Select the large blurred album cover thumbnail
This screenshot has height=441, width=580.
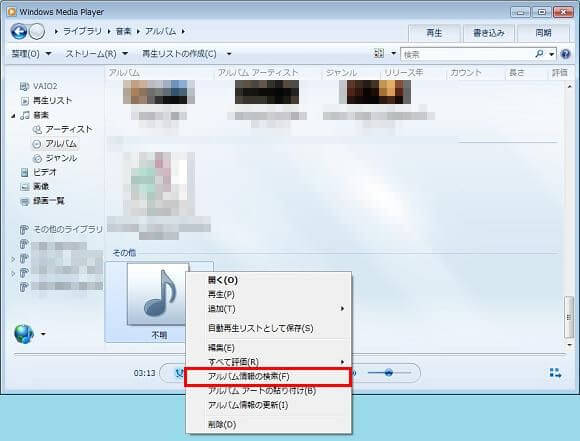click(x=159, y=184)
